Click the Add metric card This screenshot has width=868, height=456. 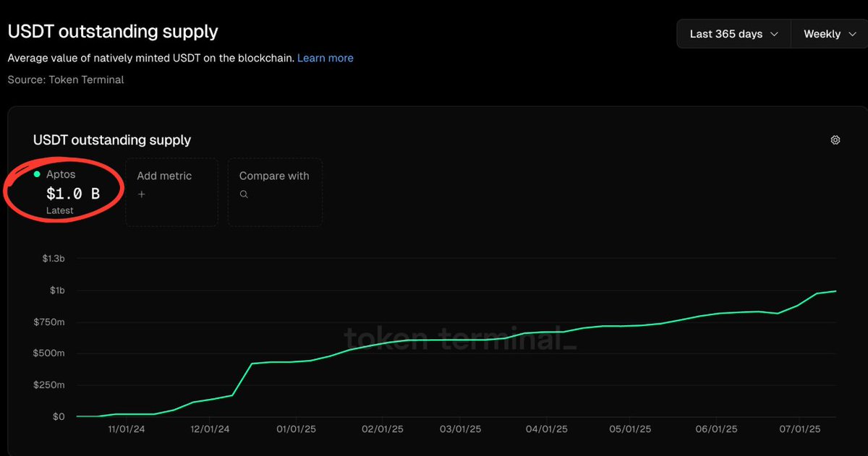click(171, 192)
